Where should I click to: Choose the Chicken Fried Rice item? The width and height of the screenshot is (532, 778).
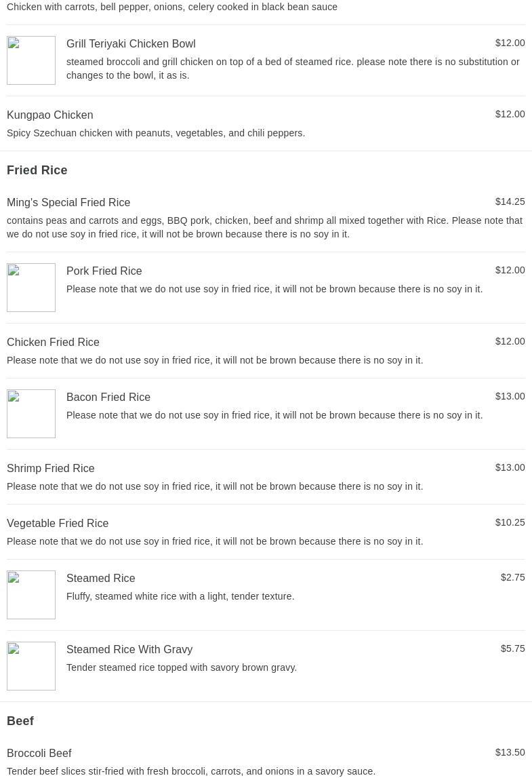click(x=266, y=351)
